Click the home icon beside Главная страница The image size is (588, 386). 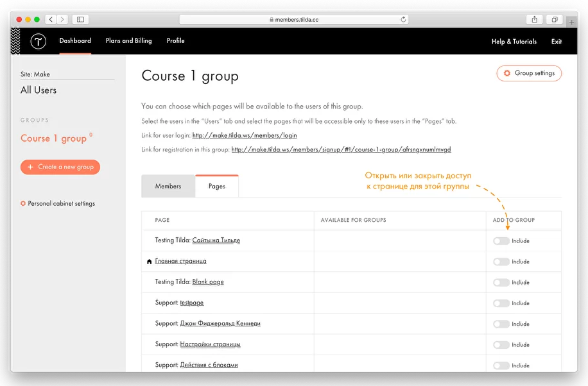(x=150, y=262)
